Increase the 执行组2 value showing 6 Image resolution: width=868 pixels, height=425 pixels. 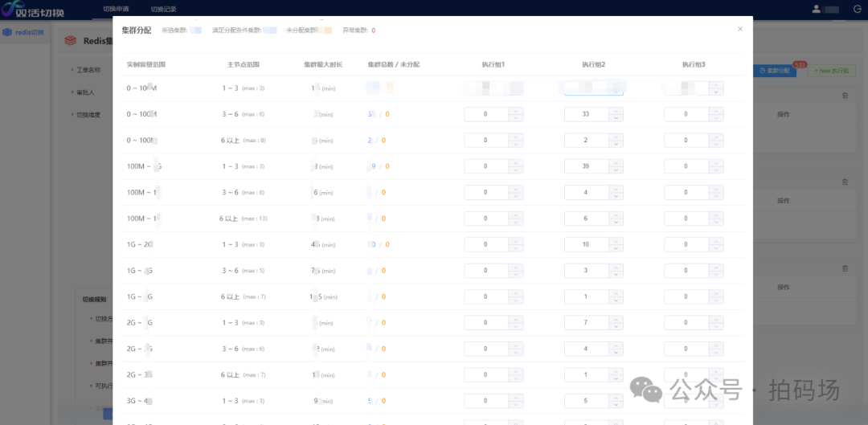tap(616, 215)
